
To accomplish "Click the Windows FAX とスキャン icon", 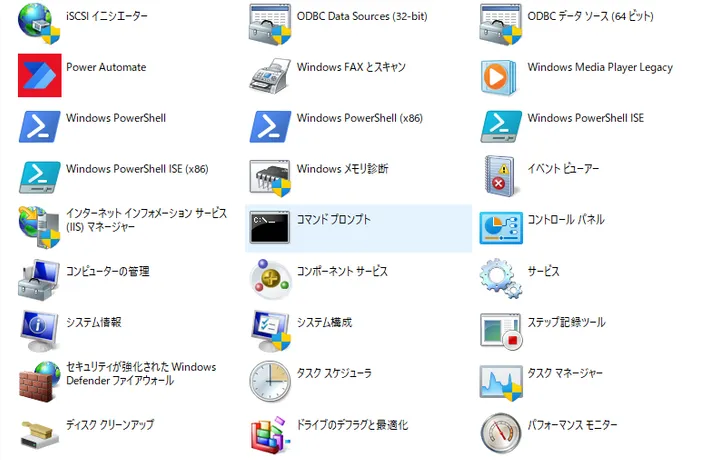I will (x=270, y=75).
